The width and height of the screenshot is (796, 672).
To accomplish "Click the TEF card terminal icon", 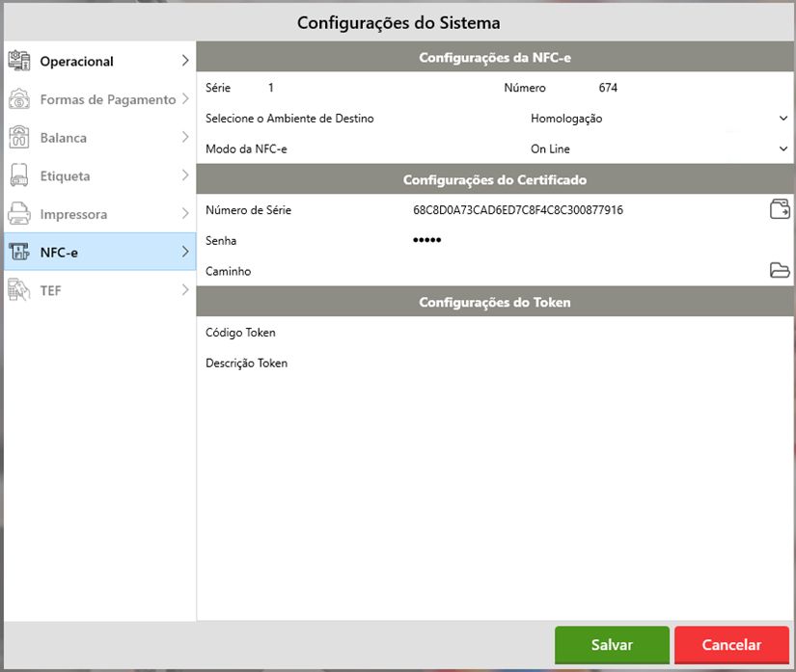I will (x=19, y=290).
